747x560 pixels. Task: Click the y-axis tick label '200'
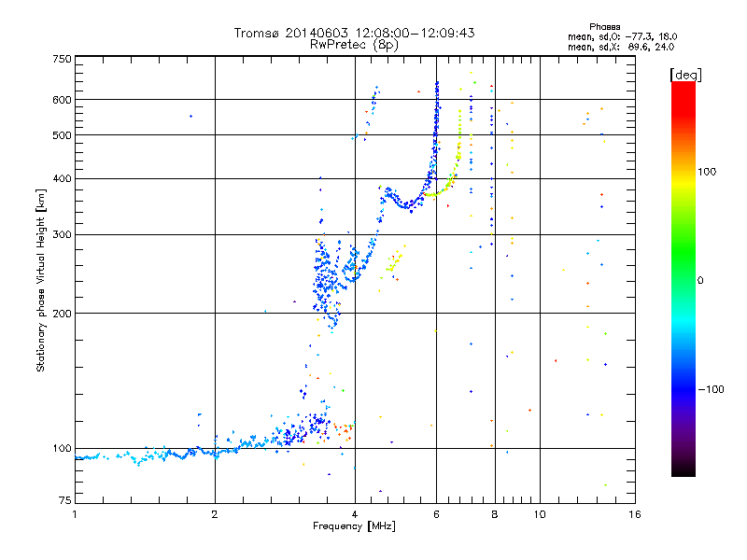click(62, 314)
